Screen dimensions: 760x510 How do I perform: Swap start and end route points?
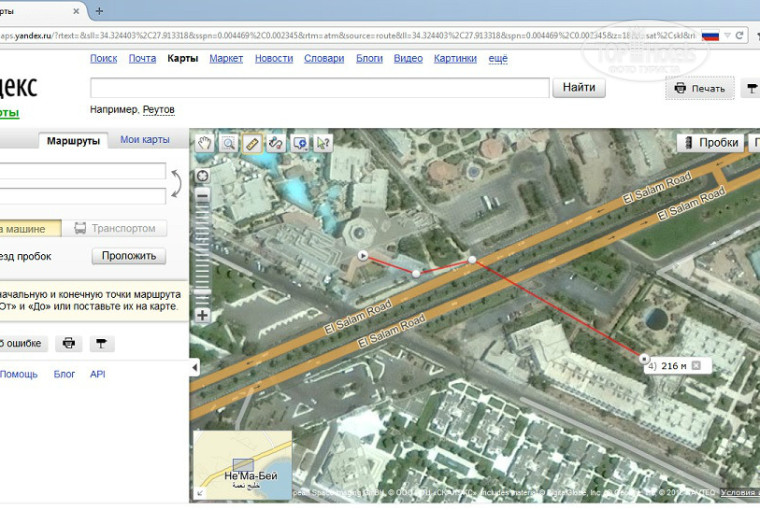178,183
